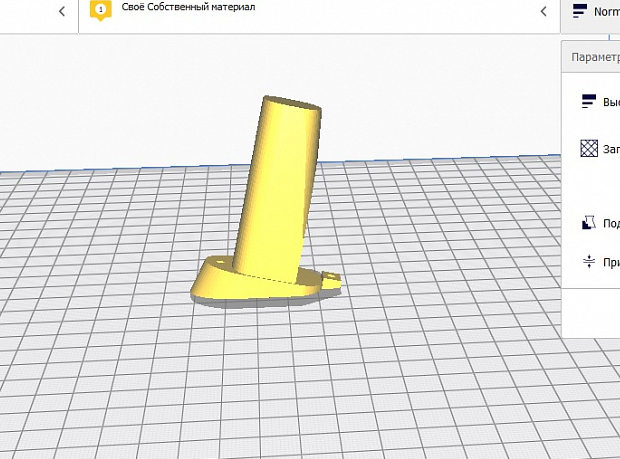Click the print profile layers icon beside Normal
This screenshot has width=620, height=459.
click(x=580, y=11)
